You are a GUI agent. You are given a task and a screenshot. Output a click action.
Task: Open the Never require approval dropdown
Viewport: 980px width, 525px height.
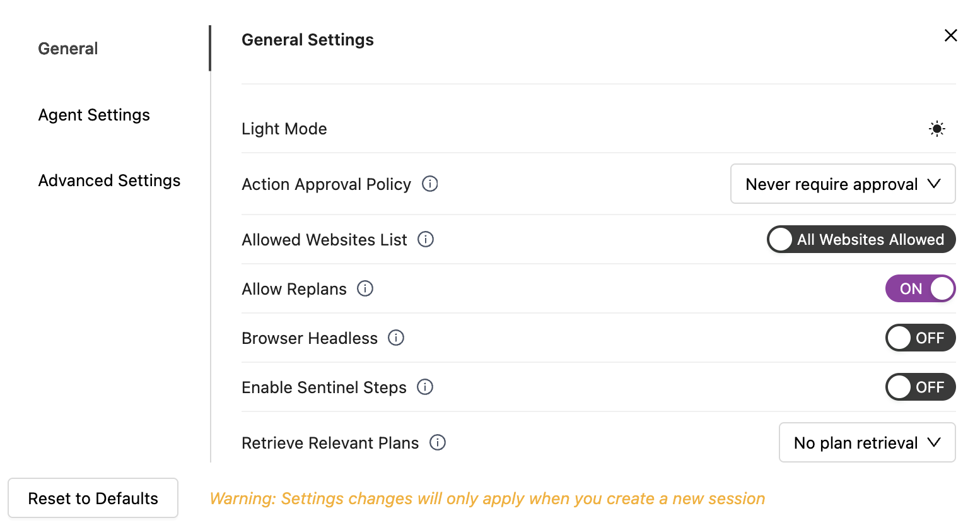click(843, 184)
